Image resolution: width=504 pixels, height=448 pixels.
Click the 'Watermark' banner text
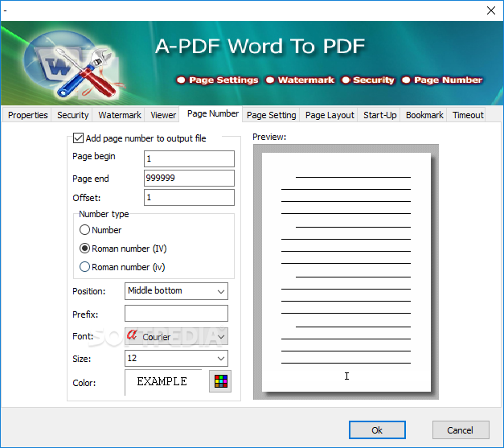305,80
